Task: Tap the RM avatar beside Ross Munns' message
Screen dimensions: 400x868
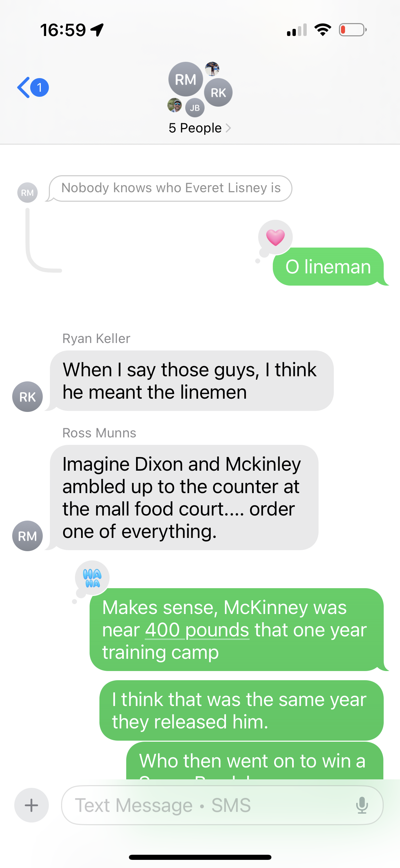Action: [x=27, y=536]
